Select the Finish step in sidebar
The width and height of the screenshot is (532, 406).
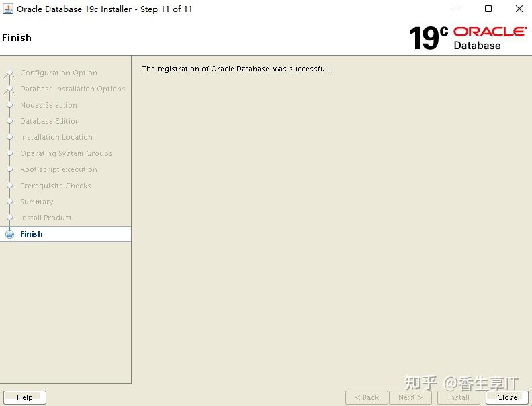click(65, 234)
